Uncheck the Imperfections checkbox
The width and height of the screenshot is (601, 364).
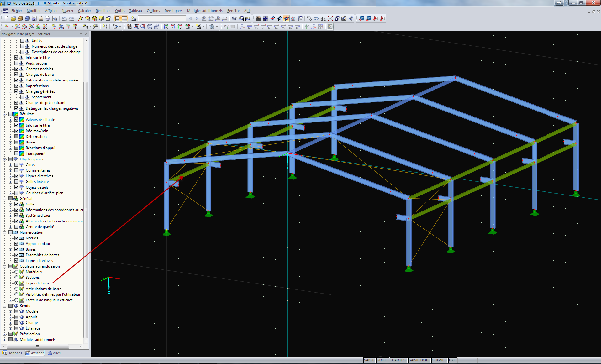(17, 86)
